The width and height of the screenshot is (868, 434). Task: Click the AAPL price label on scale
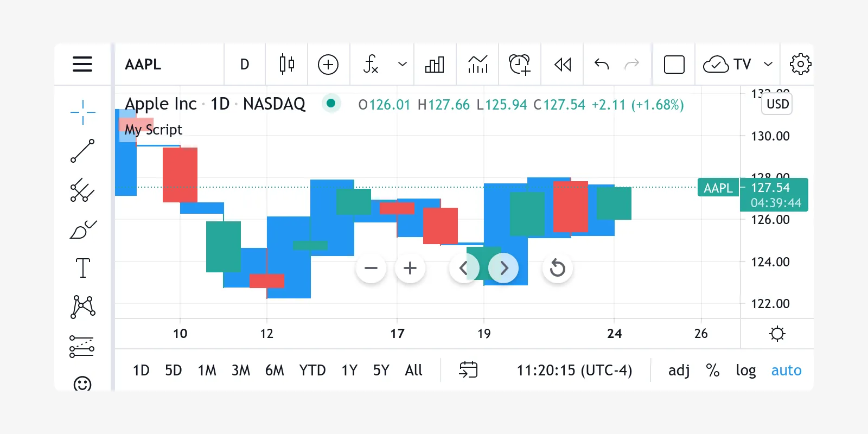tap(718, 188)
